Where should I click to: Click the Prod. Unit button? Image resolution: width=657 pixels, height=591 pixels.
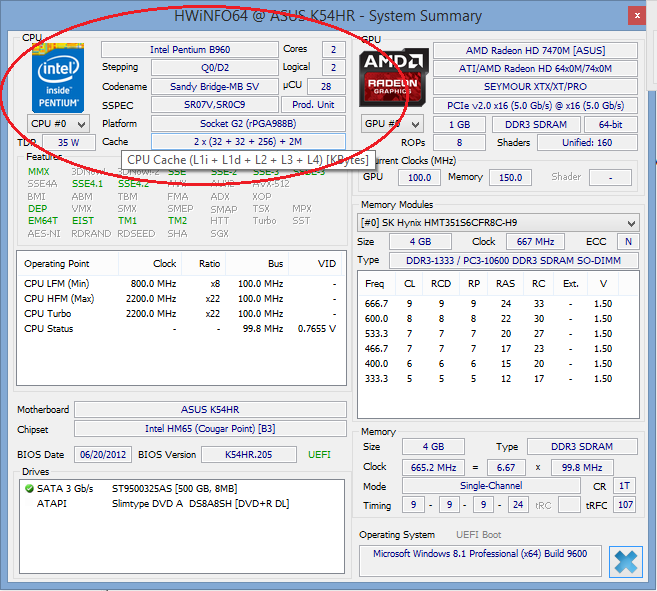313,105
